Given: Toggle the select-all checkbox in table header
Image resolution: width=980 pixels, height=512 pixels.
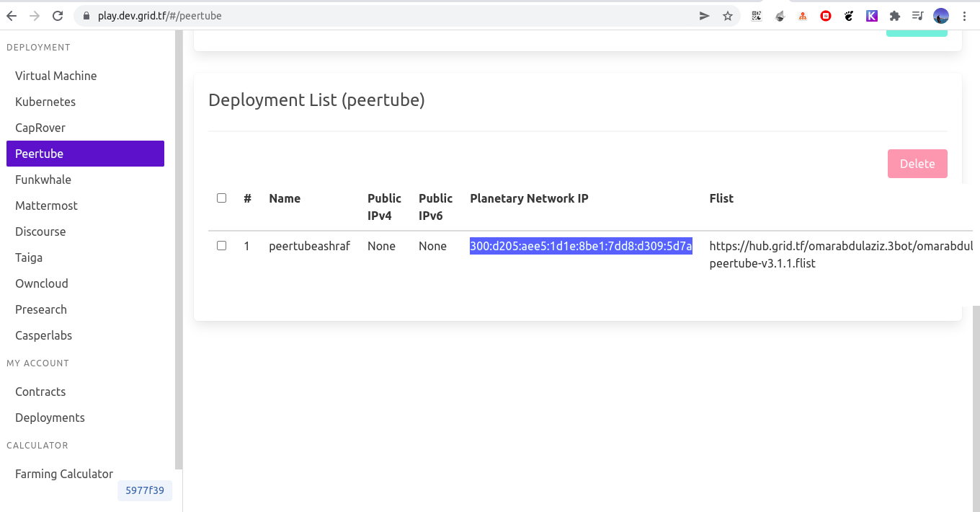Looking at the screenshot, I should 221,197.
